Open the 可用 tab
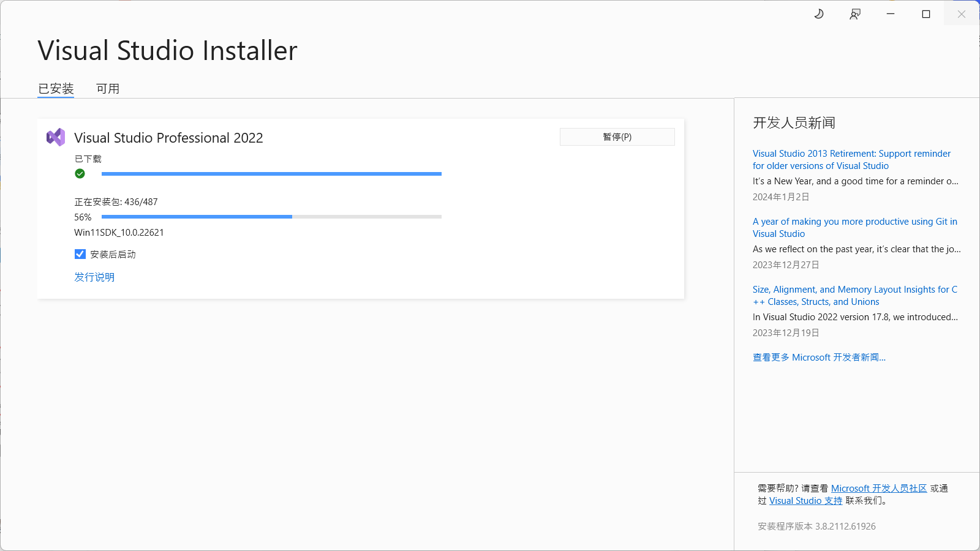 [x=108, y=89]
